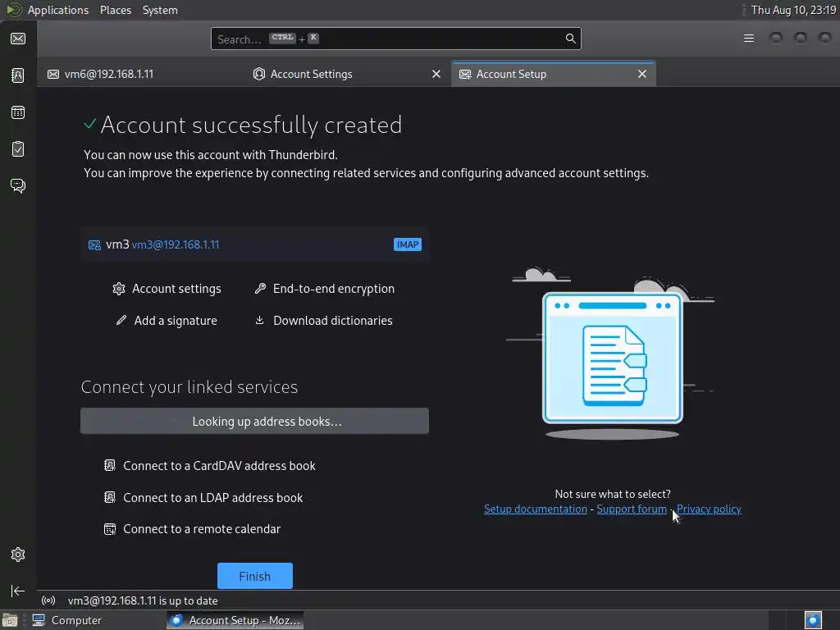This screenshot has height=630, width=840.
Task: Open the Support forum link
Action: pos(632,509)
